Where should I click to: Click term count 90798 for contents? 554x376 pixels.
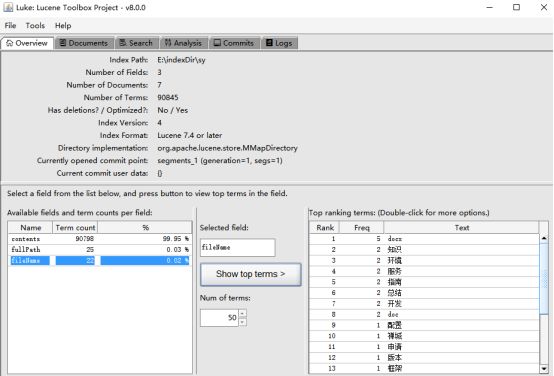point(84,239)
